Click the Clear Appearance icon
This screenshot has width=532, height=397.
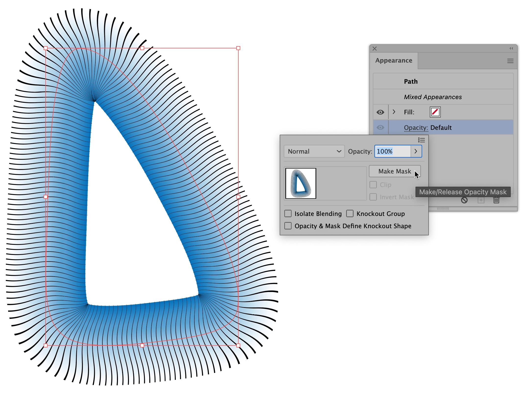(x=464, y=200)
